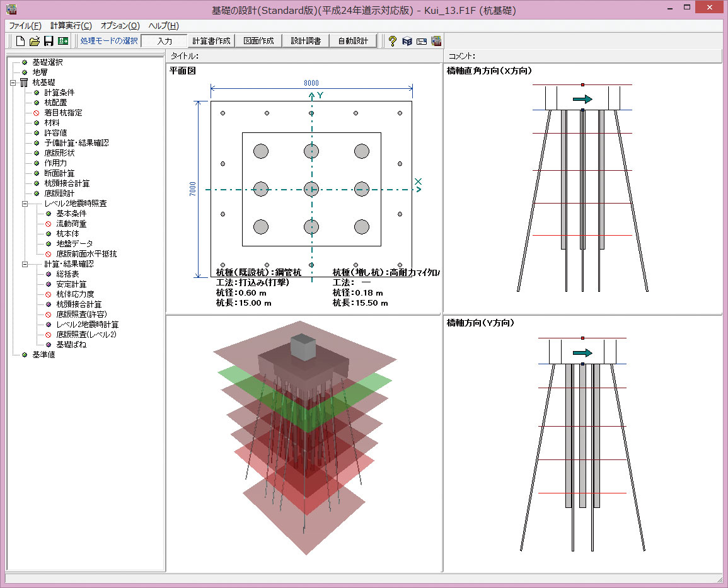The width and height of the screenshot is (728, 588).
Task: Select 許容値 in the tree
Action: [55, 133]
